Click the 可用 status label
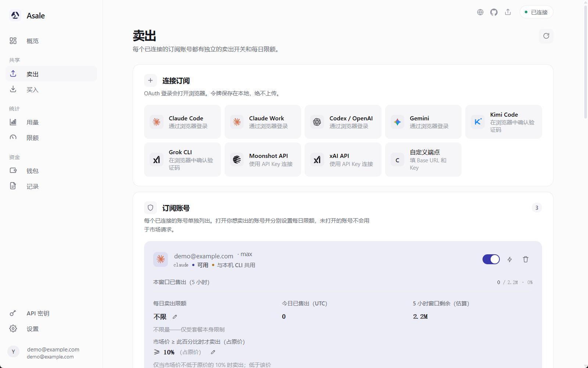 click(x=203, y=265)
